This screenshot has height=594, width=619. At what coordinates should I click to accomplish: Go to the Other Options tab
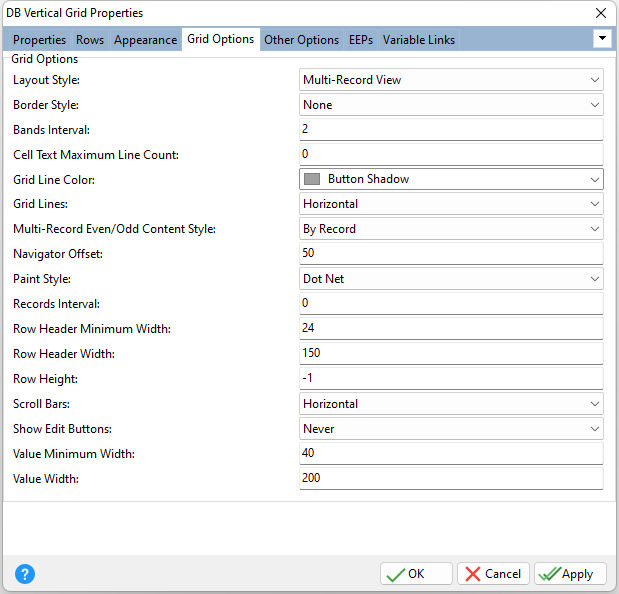302,40
